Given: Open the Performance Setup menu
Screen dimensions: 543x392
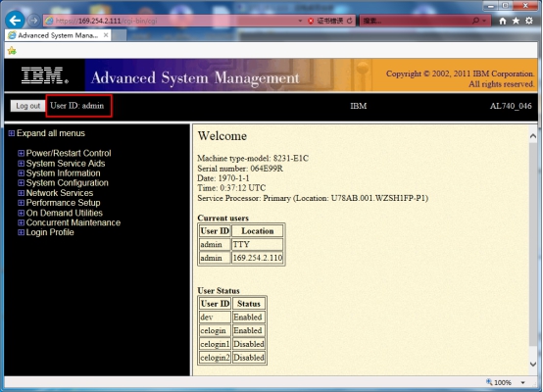Looking at the screenshot, I should 63,203.
